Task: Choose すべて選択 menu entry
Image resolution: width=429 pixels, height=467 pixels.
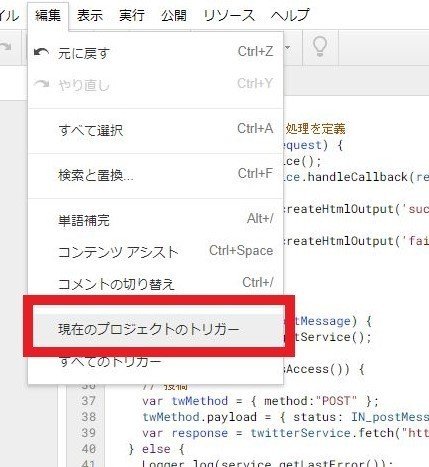Action: [x=156, y=130]
